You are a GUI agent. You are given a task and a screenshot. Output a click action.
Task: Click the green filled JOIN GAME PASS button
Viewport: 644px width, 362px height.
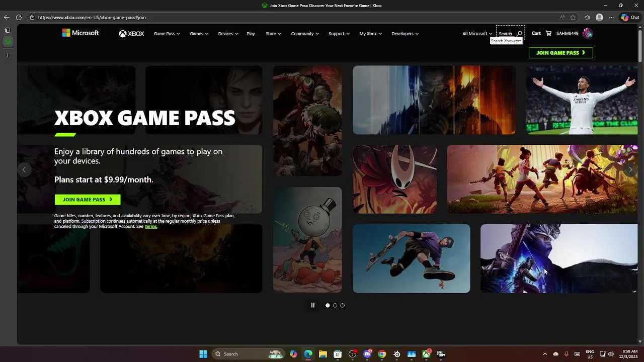coord(88,200)
